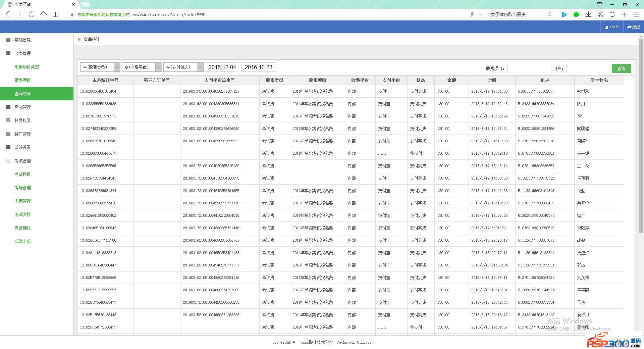Click the start date field 2015-12-04
The width and height of the screenshot is (644, 349).
[x=222, y=67]
